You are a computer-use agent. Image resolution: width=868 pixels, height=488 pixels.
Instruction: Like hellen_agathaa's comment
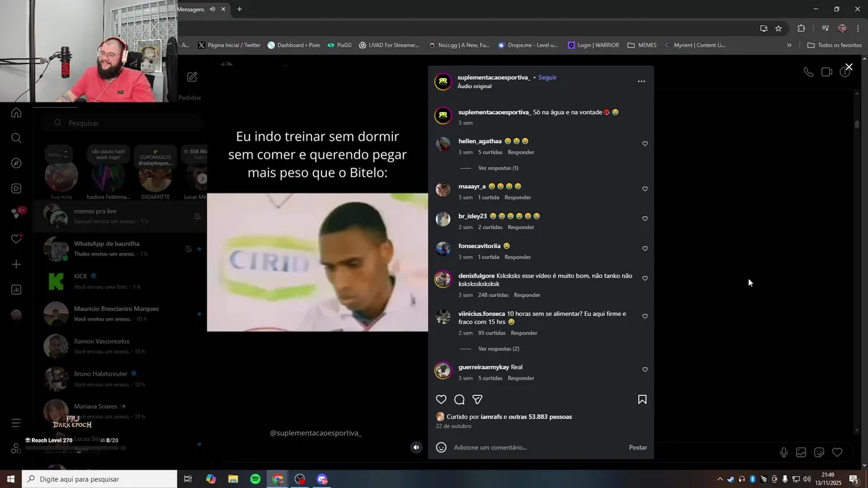645,144
